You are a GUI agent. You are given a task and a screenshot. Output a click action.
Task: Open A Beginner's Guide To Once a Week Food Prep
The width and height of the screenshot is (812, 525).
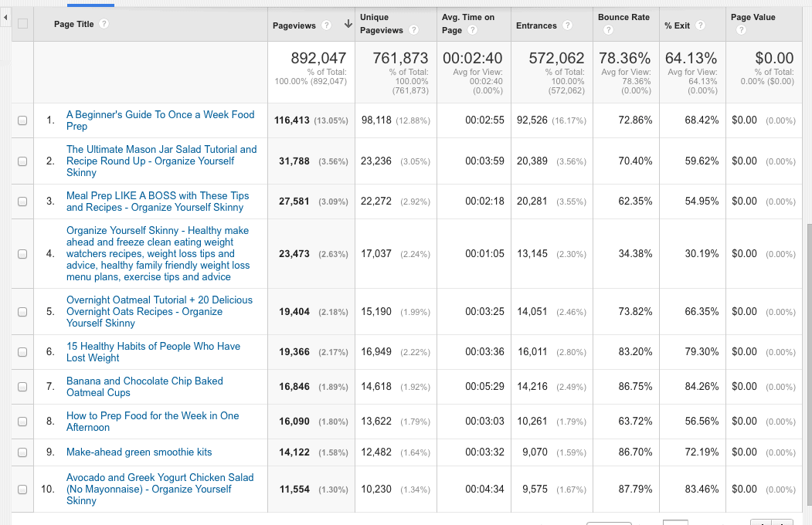(160, 120)
